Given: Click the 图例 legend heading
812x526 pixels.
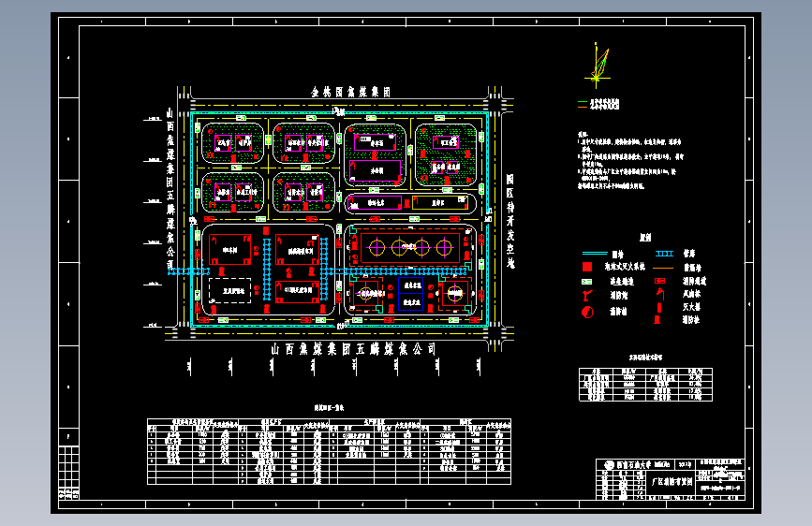Looking at the screenshot, I should tap(645, 237).
